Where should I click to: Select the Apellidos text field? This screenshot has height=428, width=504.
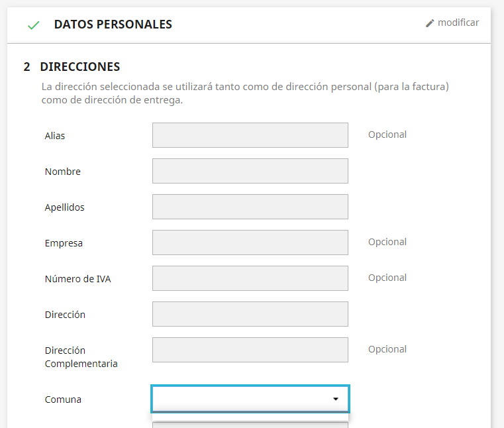(250, 207)
